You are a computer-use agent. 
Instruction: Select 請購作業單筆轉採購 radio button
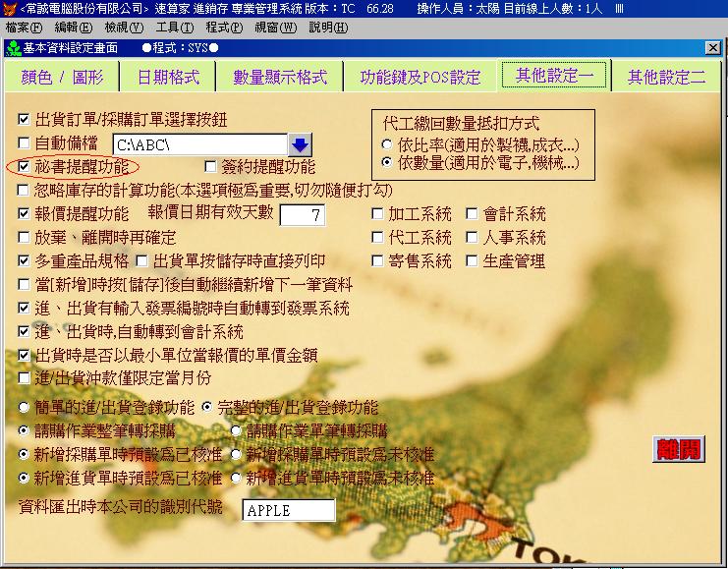tap(237, 430)
